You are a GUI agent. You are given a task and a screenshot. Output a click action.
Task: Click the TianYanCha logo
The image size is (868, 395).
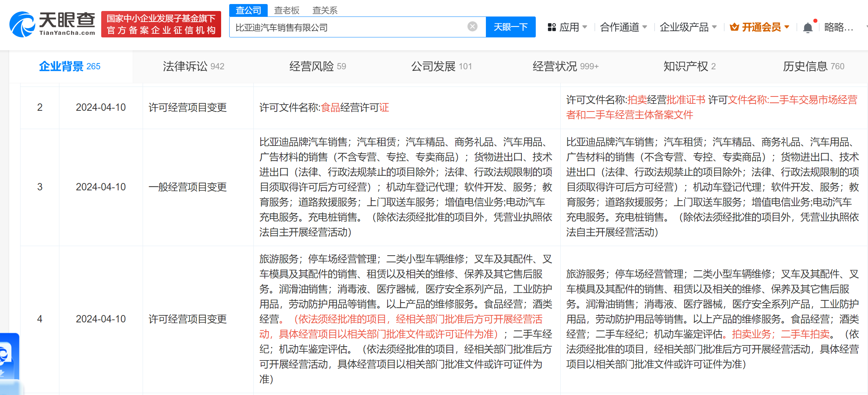click(x=52, y=24)
